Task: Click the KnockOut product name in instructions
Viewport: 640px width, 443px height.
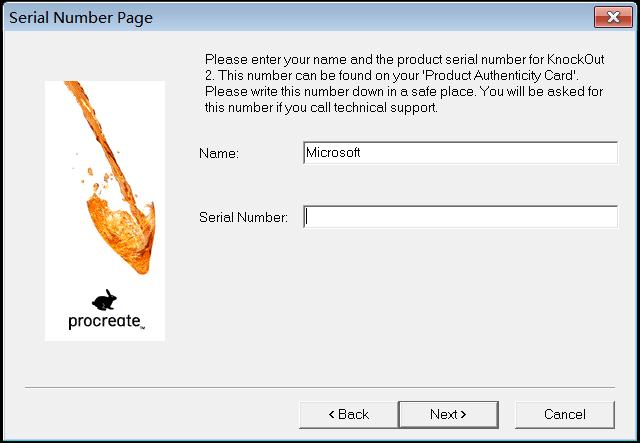Action: (576, 60)
